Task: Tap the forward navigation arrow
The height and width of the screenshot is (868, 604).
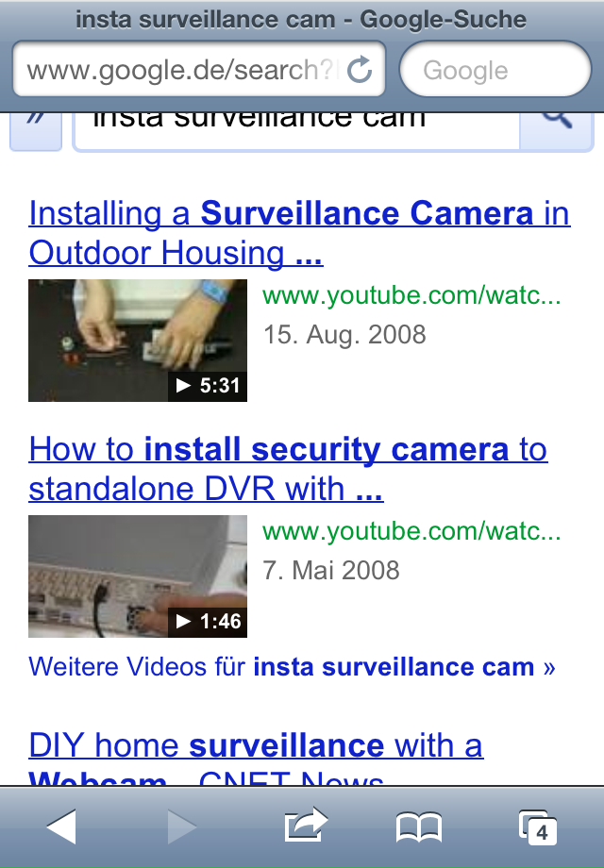Action: pos(182,826)
